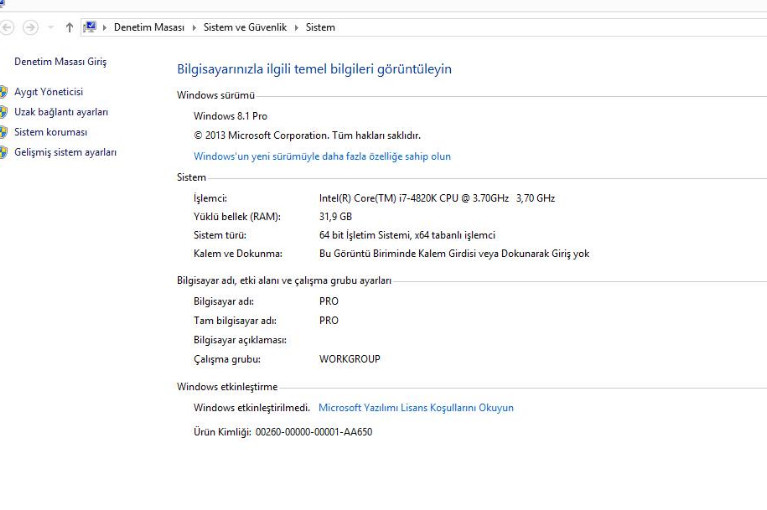Open Gelişmiş sistem ayarları
This screenshot has width=767, height=510.
click(65, 152)
